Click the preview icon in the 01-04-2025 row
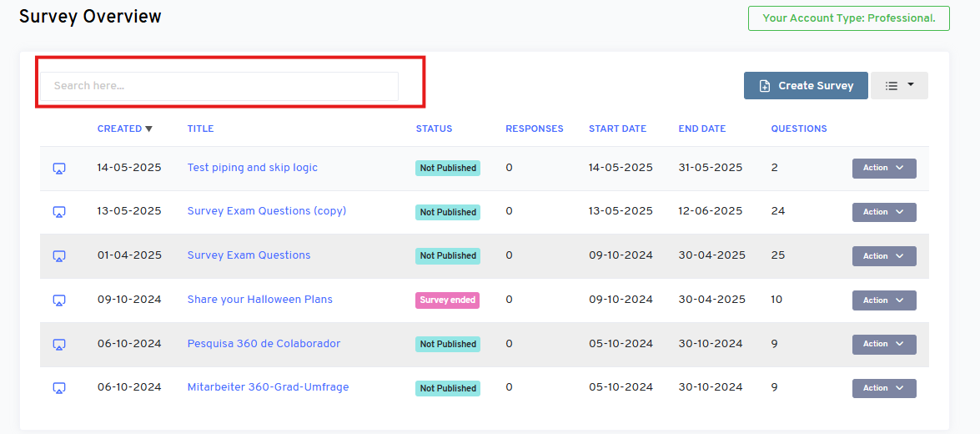The width and height of the screenshot is (980, 434). tap(59, 256)
